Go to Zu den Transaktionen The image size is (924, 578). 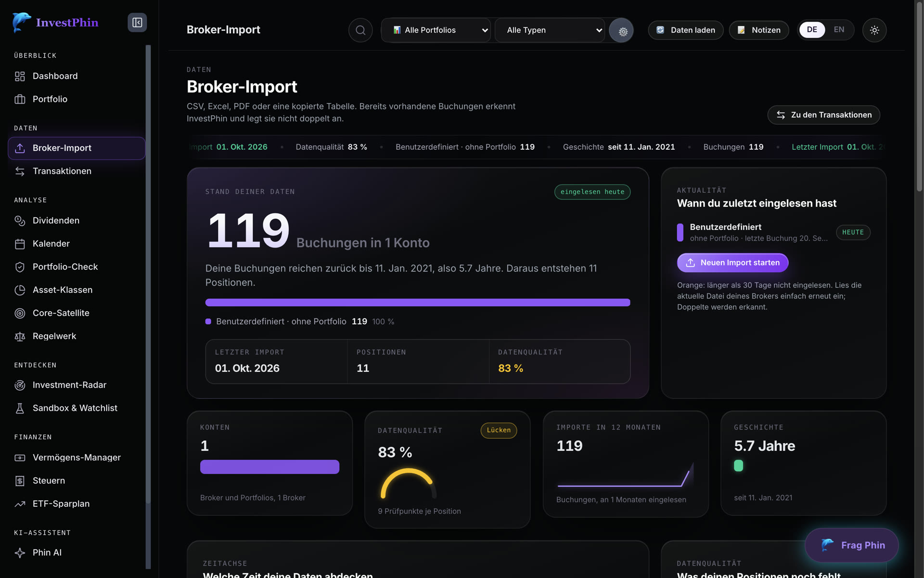click(x=823, y=115)
